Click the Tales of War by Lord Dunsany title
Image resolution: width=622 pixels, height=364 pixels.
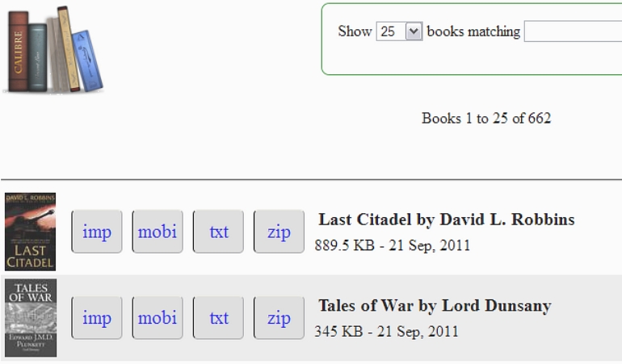pyautogui.click(x=435, y=306)
